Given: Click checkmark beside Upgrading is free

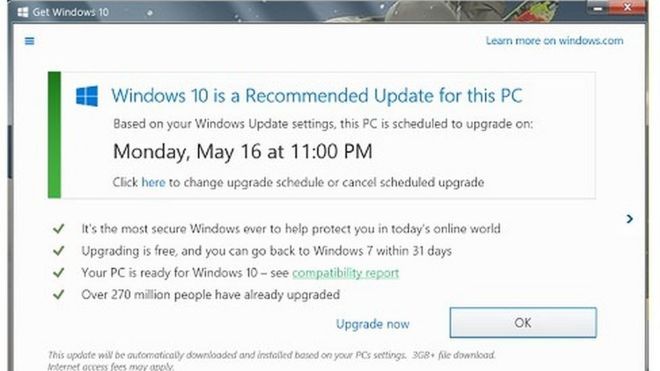Looking at the screenshot, I should (x=59, y=251).
